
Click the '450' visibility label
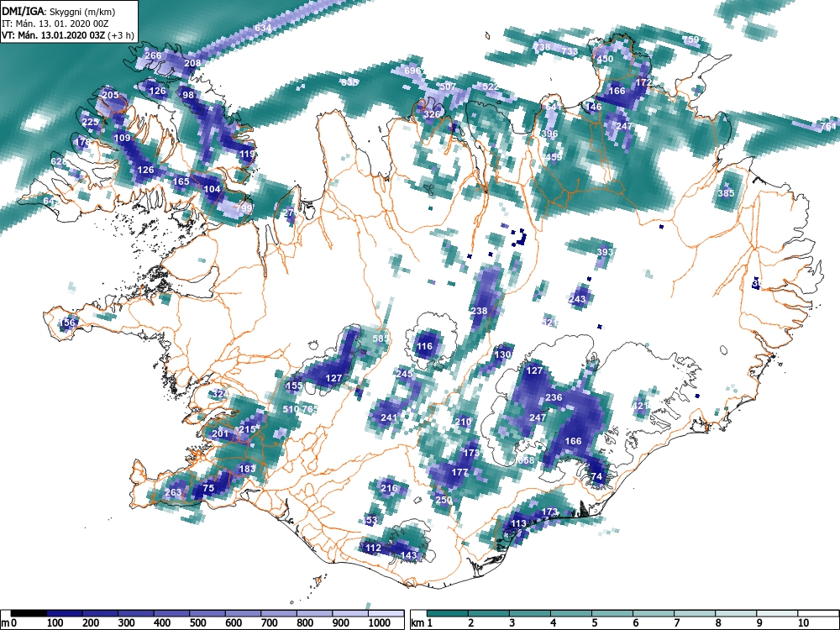(x=605, y=59)
